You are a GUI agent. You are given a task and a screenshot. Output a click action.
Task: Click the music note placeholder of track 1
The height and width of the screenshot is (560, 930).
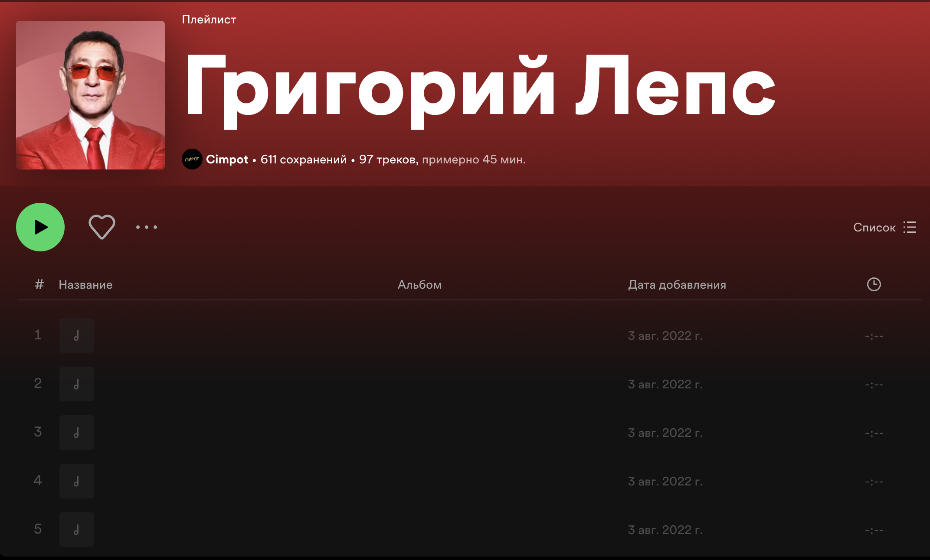click(x=76, y=335)
